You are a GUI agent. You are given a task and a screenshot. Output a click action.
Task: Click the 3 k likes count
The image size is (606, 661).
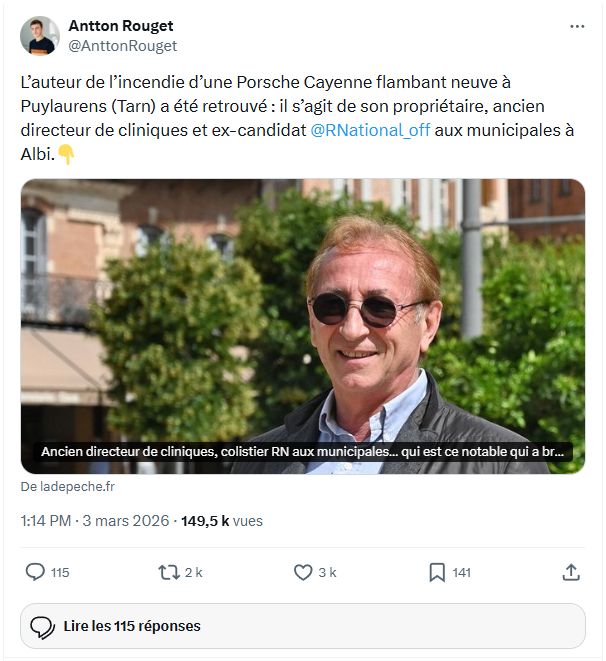pos(327,573)
